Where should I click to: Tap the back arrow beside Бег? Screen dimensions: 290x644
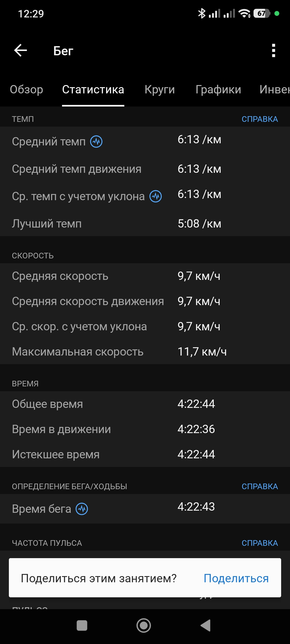click(x=21, y=50)
